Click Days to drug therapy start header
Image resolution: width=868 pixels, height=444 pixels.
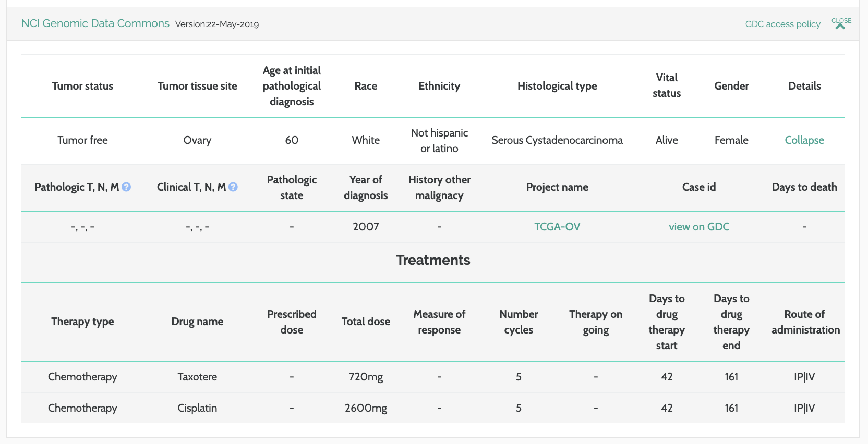(667, 322)
